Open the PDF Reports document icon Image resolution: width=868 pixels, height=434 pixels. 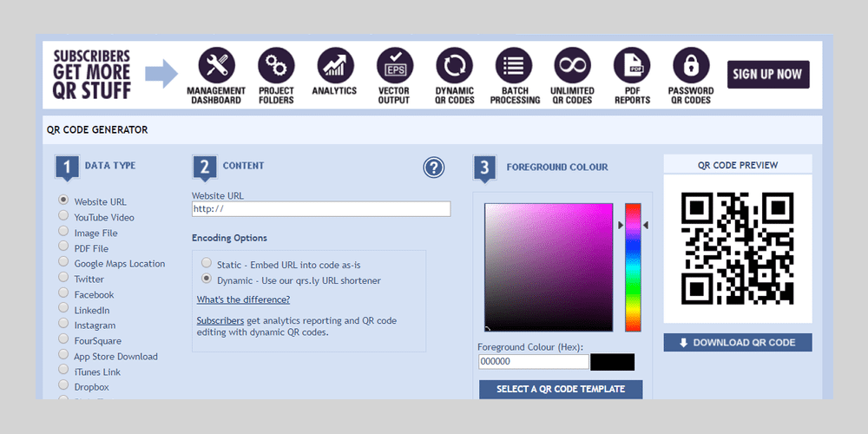tap(632, 66)
